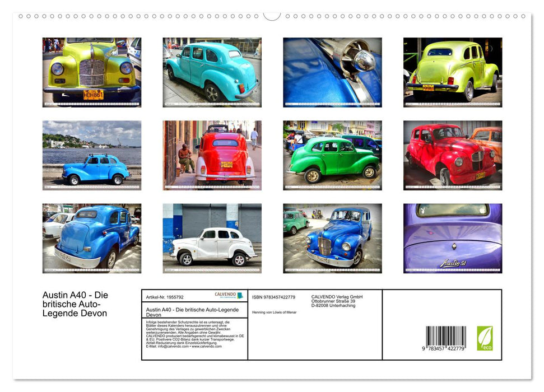Select the green Austin side-view photo
The height and width of the screenshot is (392, 544).
point(332,156)
